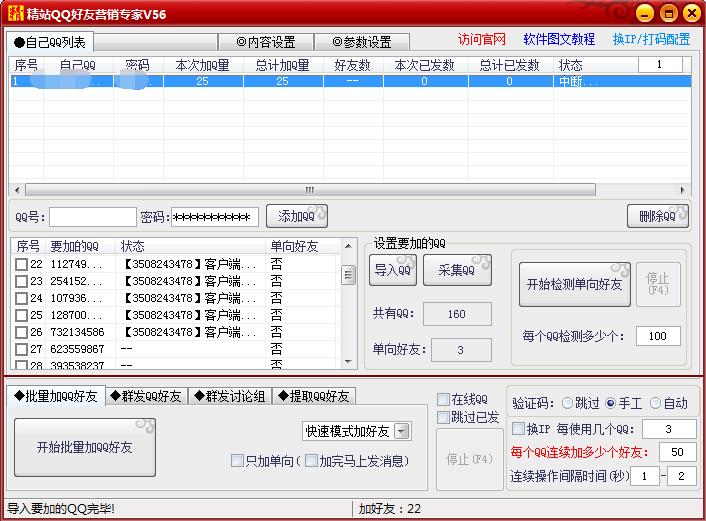Click the 开始批量加QQ好友 button
The height and width of the screenshot is (521, 706).
(85, 447)
